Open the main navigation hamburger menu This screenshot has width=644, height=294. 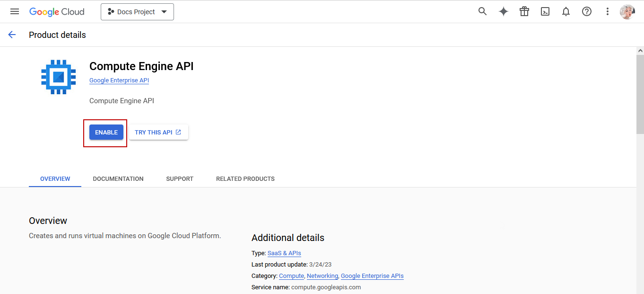15,12
